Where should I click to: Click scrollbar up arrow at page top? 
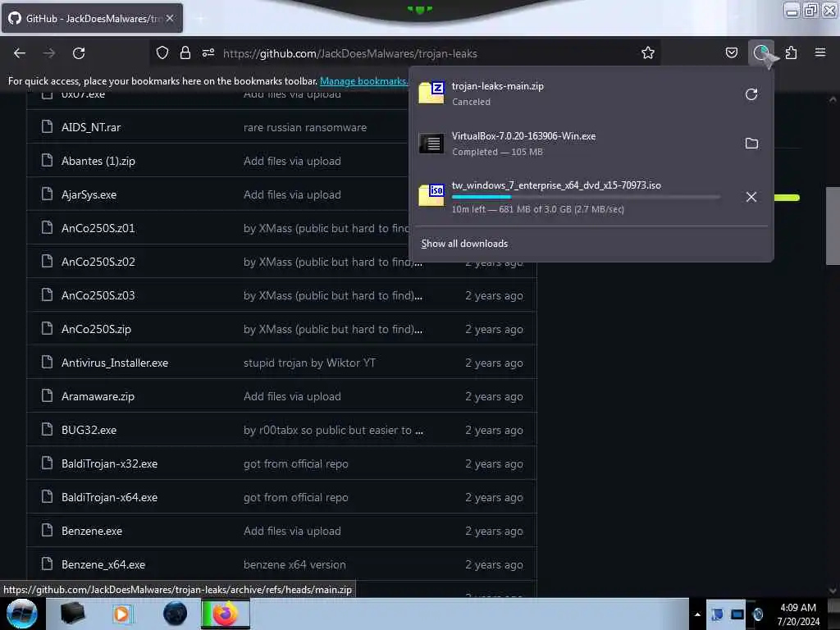tap(833, 99)
